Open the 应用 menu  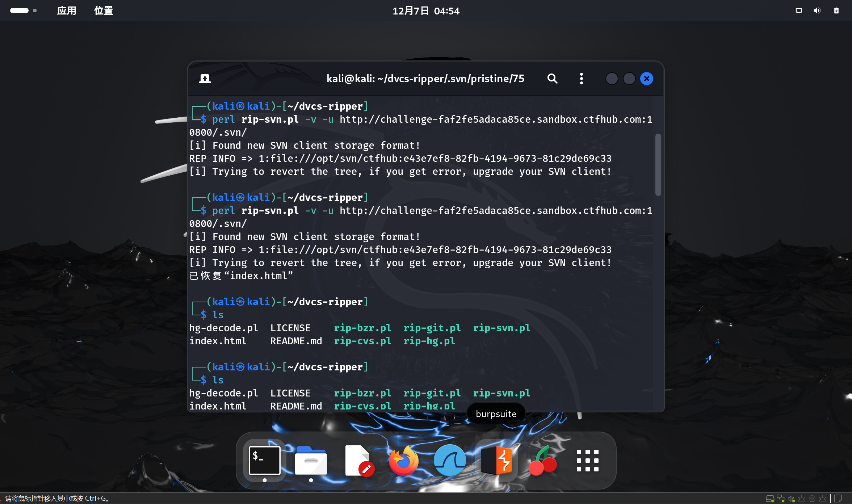[x=67, y=10]
